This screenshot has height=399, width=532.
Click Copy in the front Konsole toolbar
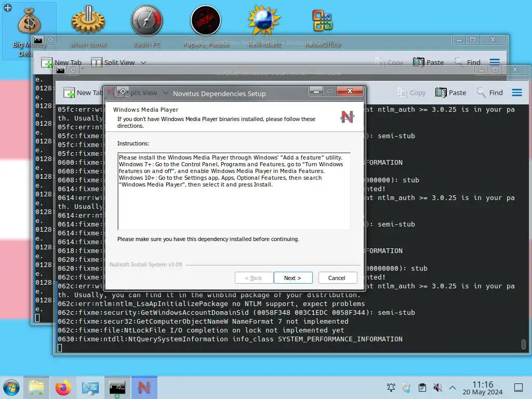(x=411, y=92)
